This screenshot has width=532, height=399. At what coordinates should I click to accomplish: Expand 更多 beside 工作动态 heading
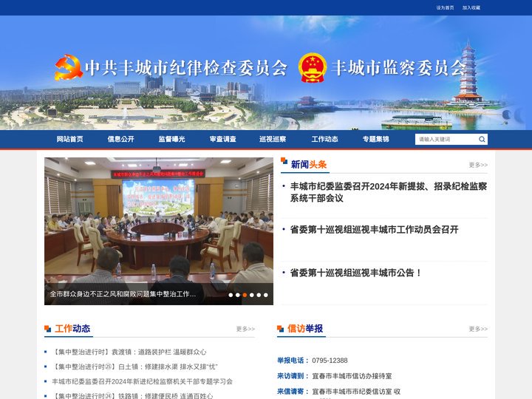(x=245, y=329)
